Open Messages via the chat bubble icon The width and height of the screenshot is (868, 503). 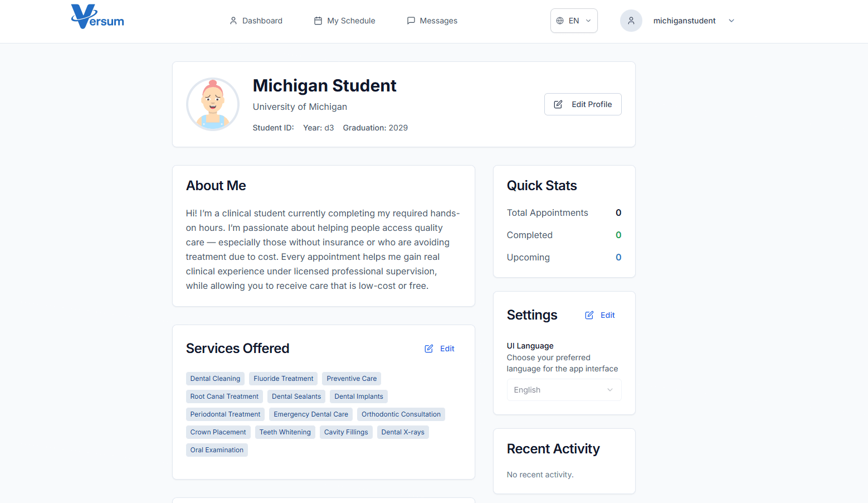(x=411, y=20)
